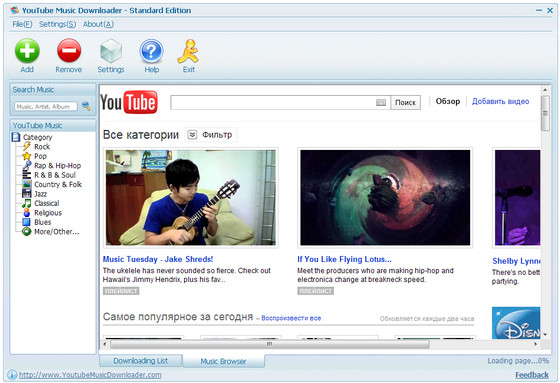
Task: Select the Rock category in tree
Action: 42,146
